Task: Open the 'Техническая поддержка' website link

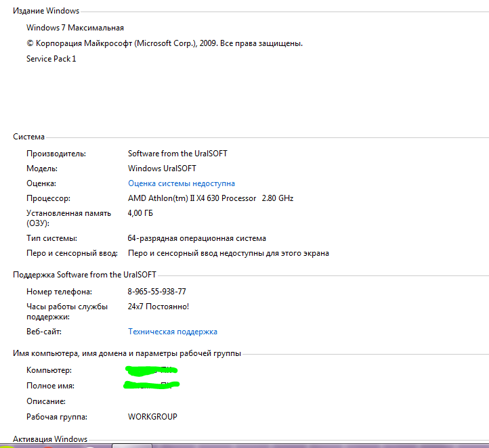Action: [x=173, y=332]
